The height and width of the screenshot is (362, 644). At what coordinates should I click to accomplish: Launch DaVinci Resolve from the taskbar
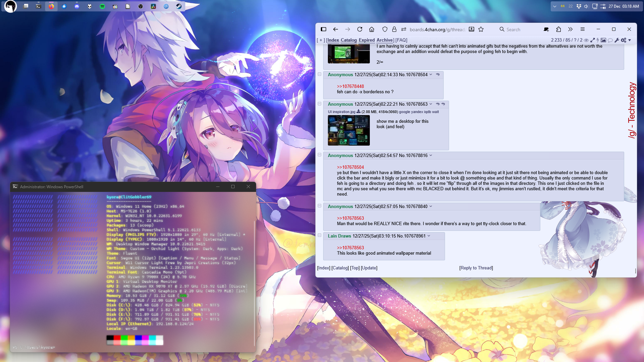153,6
